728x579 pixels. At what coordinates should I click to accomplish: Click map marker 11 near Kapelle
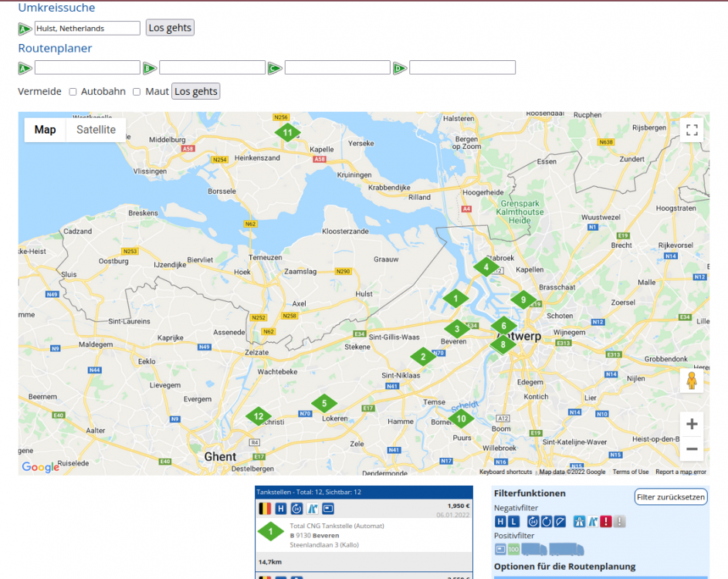(x=287, y=132)
